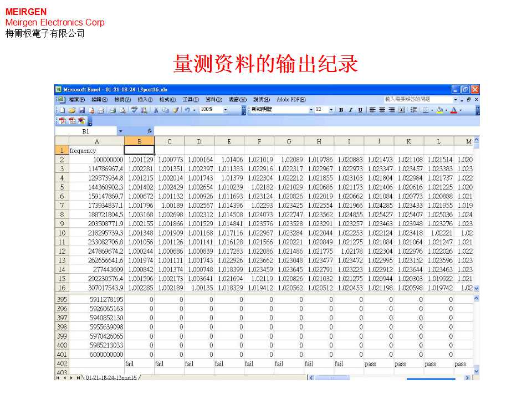Click the Undo arrow icon
532x399 pixels.
[x=187, y=110]
